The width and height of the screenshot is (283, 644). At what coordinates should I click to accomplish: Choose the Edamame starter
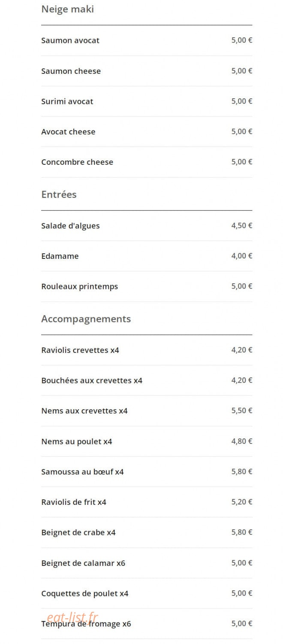pyautogui.click(x=147, y=256)
